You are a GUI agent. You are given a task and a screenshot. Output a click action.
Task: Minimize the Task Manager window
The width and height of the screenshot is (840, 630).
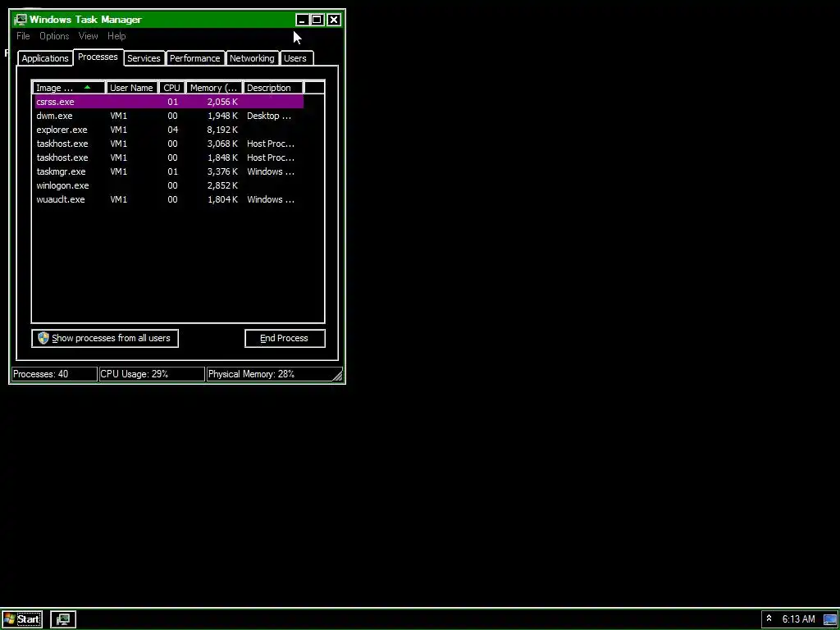[302, 20]
